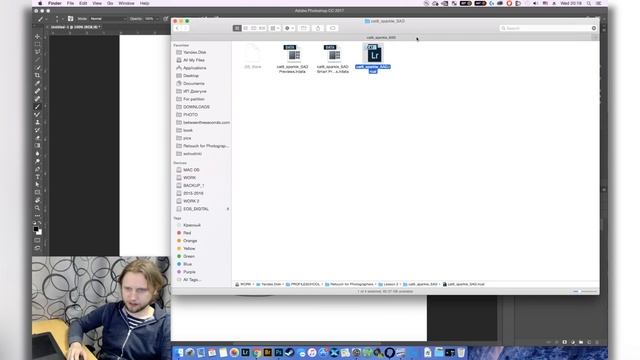
Task: Select Photoshop Rectangular Marquee tool
Action: [38, 44]
